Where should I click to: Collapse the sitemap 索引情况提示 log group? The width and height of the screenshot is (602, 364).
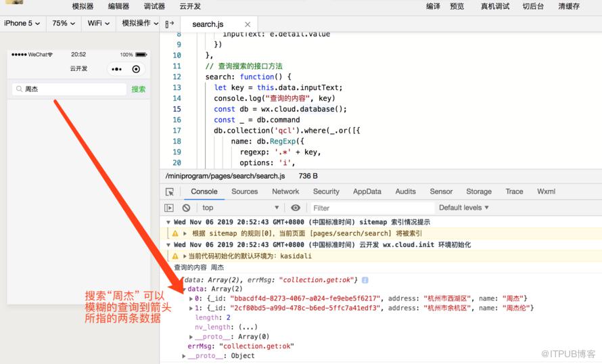point(168,223)
